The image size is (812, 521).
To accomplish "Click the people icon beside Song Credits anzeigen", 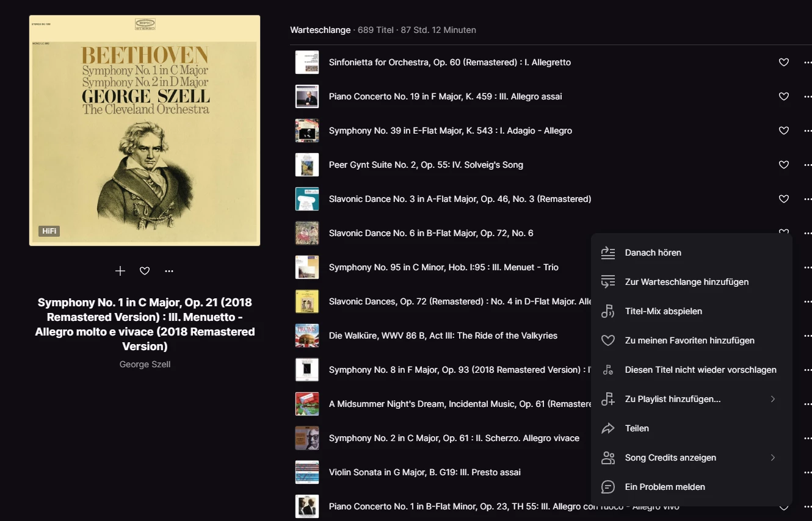I will coord(608,458).
